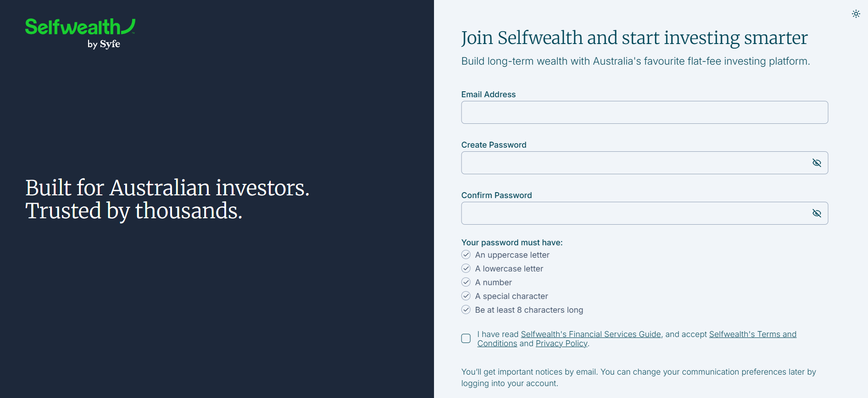Image resolution: width=868 pixels, height=398 pixels.
Task: Focus the Email Address field
Action: coord(644,112)
